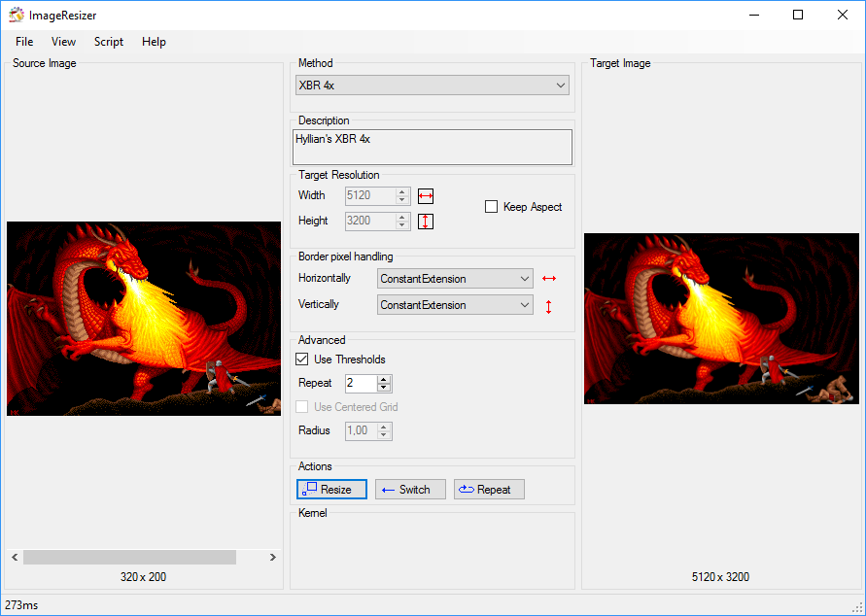Increase Width using its up spinner arrow
This screenshot has width=866, height=616.
pyautogui.click(x=402, y=191)
